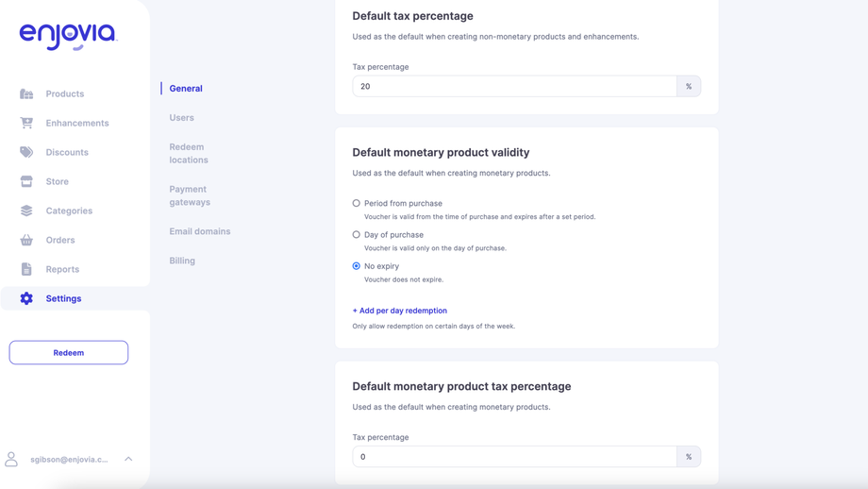This screenshot has height=489, width=868.
Task: Select the No expiry radio button
Action: 357,266
